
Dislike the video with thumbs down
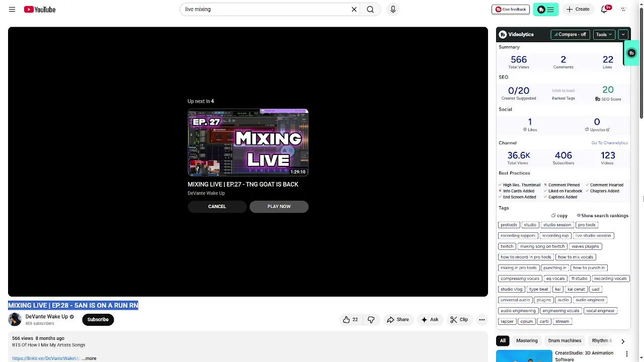(371, 320)
